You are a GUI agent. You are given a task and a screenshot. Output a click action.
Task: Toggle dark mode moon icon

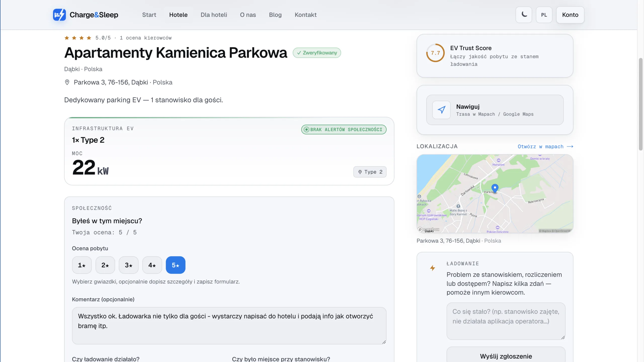click(x=524, y=15)
